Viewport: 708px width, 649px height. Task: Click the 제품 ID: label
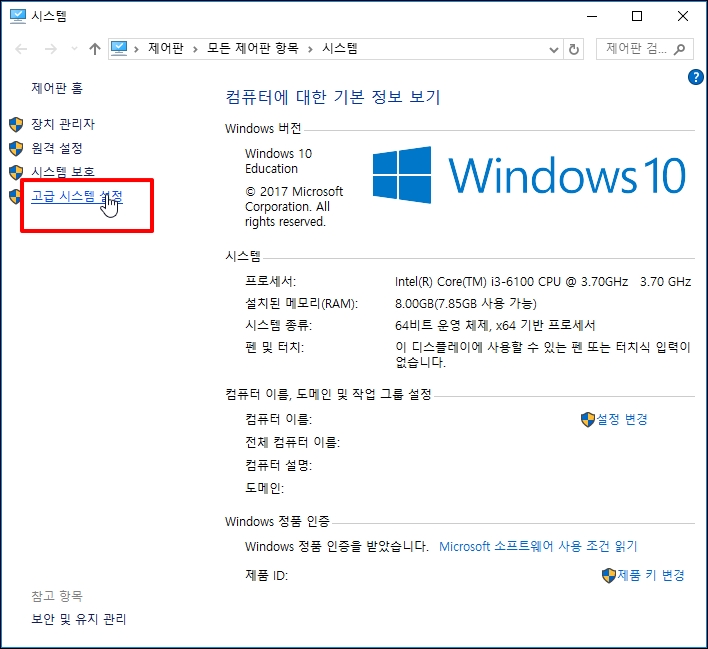pyautogui.click(x=266, y=575)
